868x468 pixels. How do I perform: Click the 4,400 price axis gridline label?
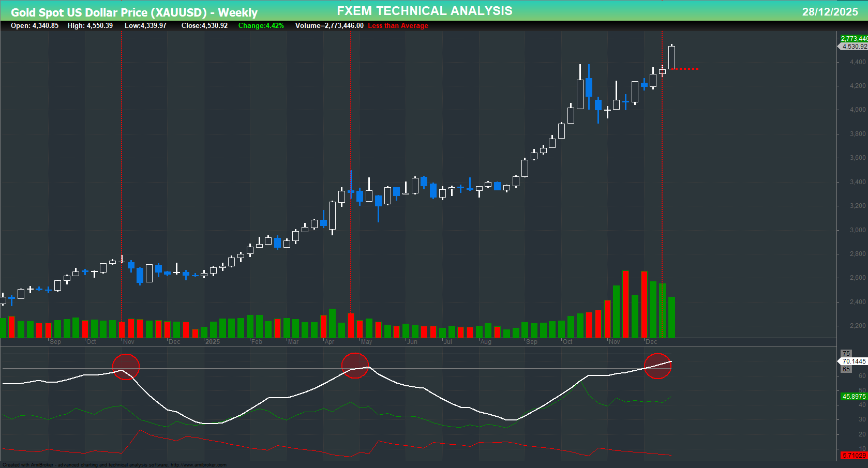click(858, 62)
